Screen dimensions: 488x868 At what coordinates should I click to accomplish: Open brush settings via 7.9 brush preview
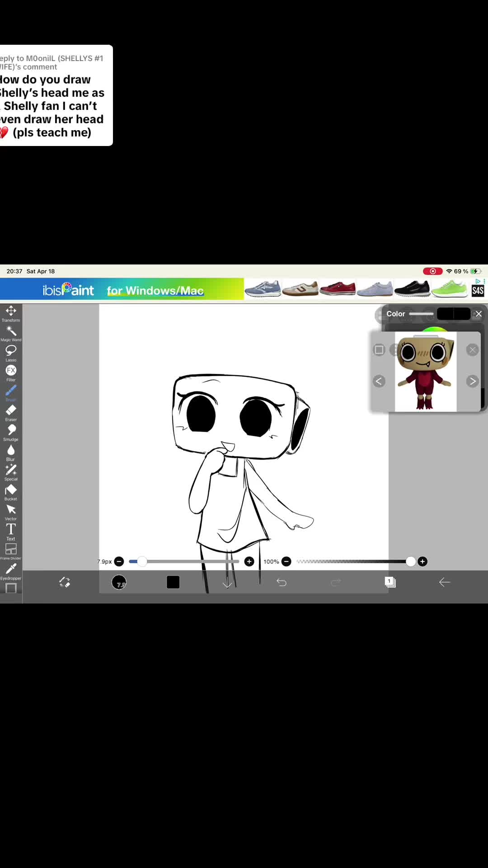pos(119,582)
